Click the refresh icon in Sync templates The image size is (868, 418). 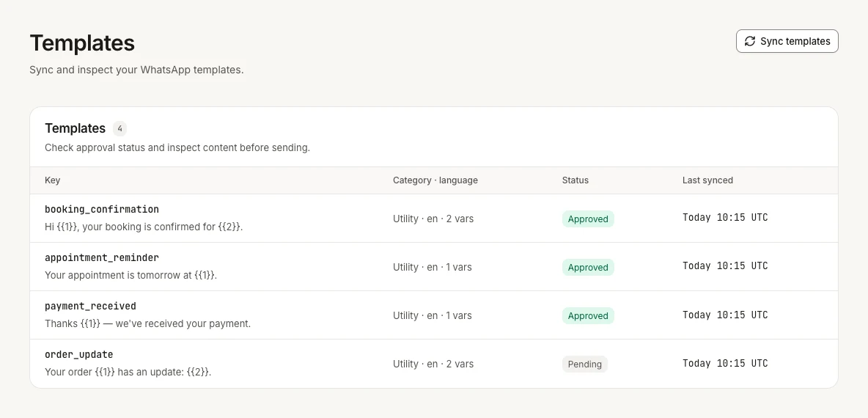(x=749, y=42)
